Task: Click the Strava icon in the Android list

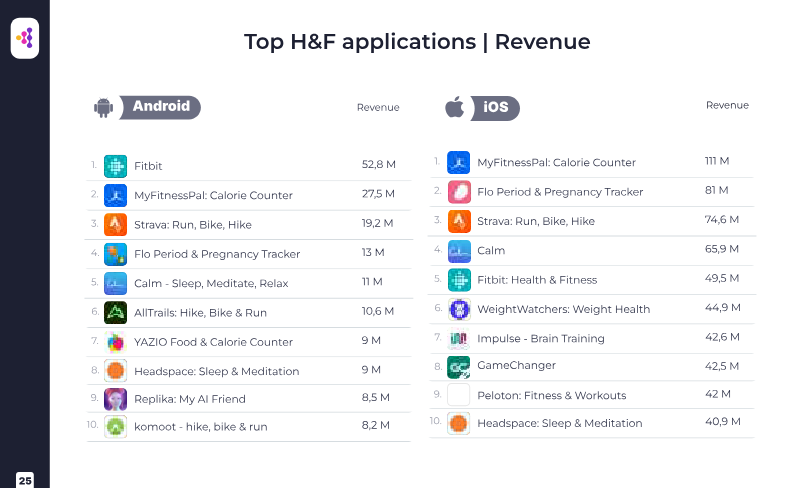Action: click(x=115, y=224)
